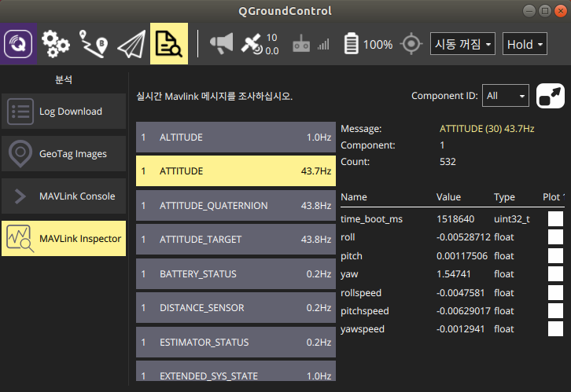
Task: Enable plot for yaw field
Action: coord(555,274)
